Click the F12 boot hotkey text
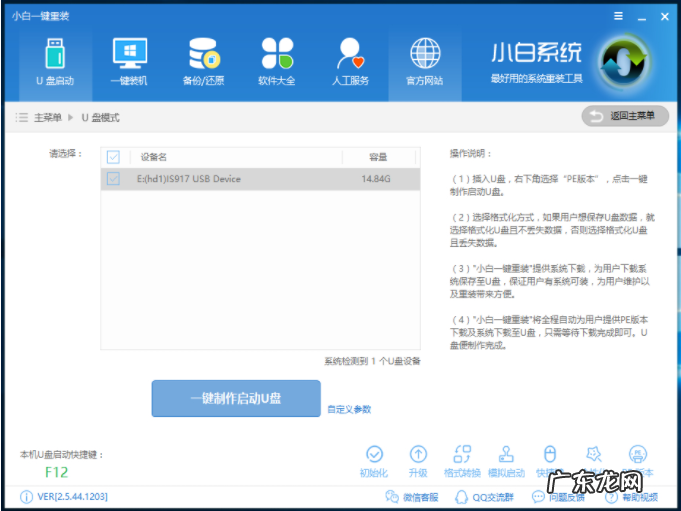The image size is (681, 511). click(x=56, y=472)
